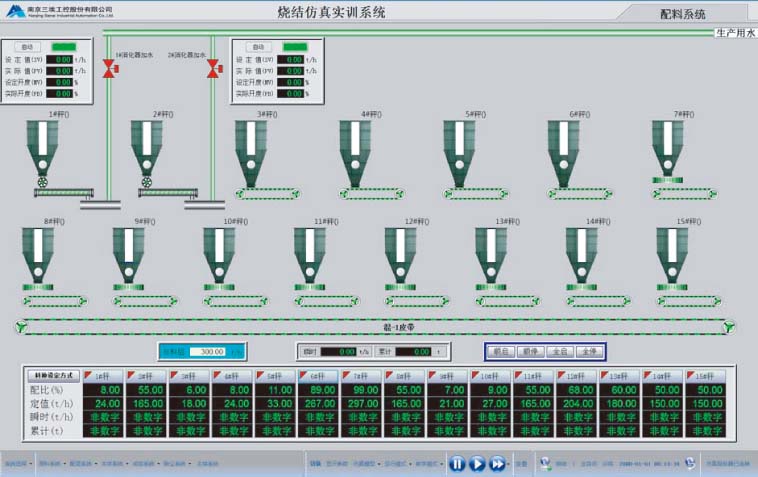Viewport: 758px width, 477px height.
Task: Open the 料种设定方式 selector
Action: coord(54,374)
